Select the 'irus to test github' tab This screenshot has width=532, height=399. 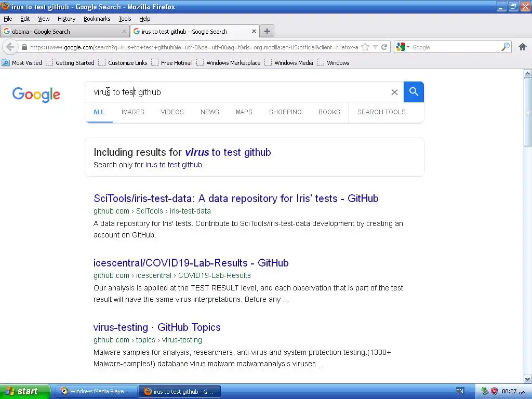pos(195,32)
